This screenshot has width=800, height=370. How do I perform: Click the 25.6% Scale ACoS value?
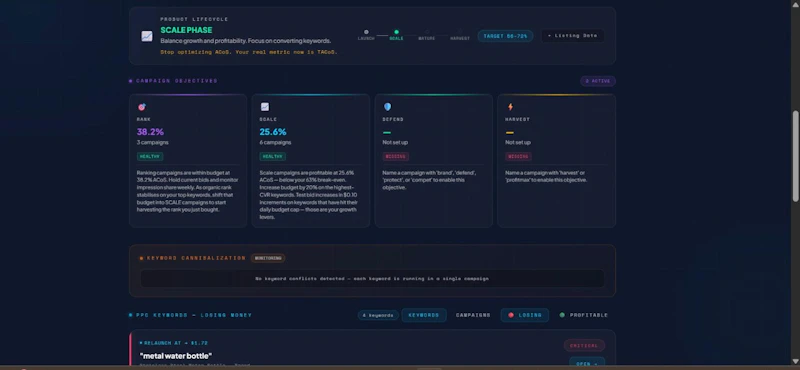coord(273,132)
